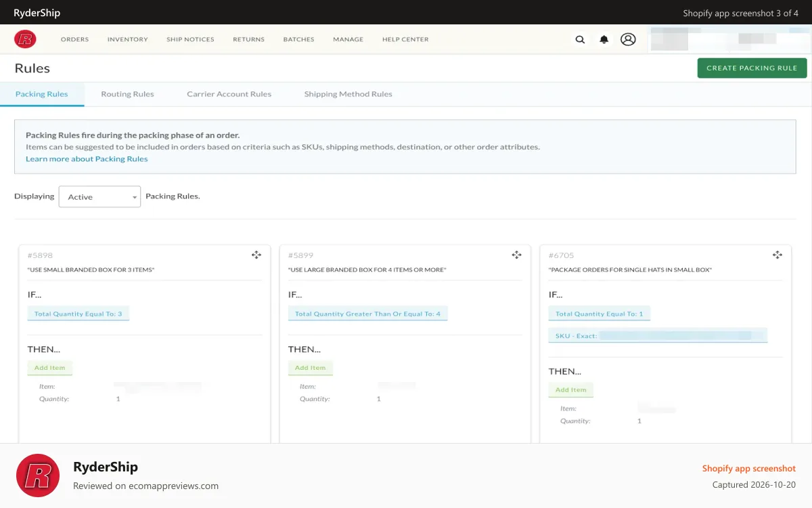The width and height of the screenshot is (812, 508).
Task: Click the SKU - Exact condition tag
Action: point(658,335)
